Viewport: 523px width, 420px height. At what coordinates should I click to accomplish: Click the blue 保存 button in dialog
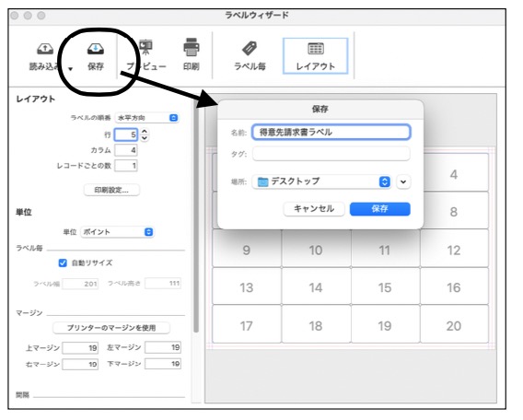point(380,209)
